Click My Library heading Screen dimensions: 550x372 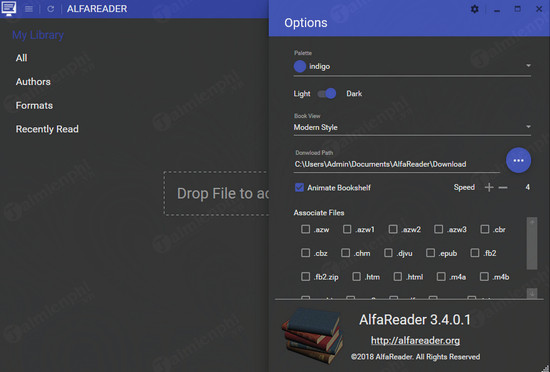coord(38,35)
